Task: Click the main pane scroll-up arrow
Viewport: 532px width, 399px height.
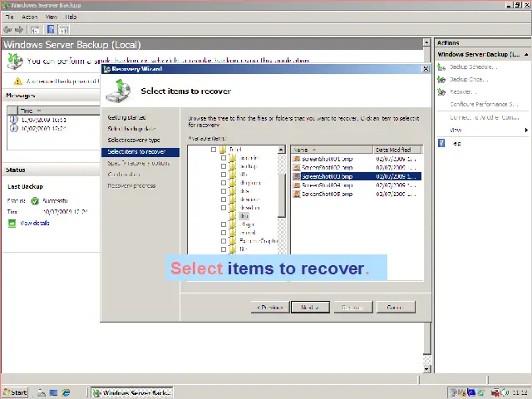Action: pyautogui.click(x=427, y=42)
